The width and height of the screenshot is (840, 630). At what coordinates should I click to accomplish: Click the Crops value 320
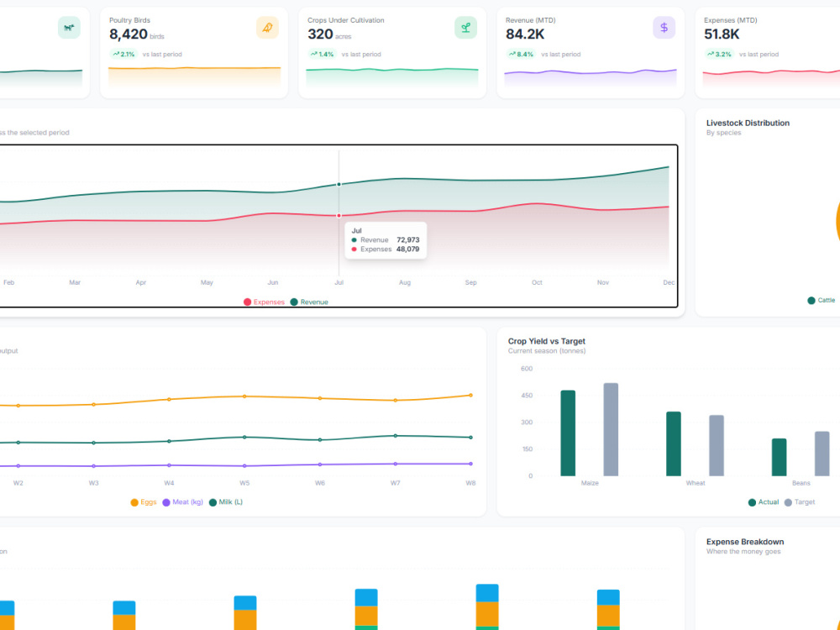click(320, 34)
